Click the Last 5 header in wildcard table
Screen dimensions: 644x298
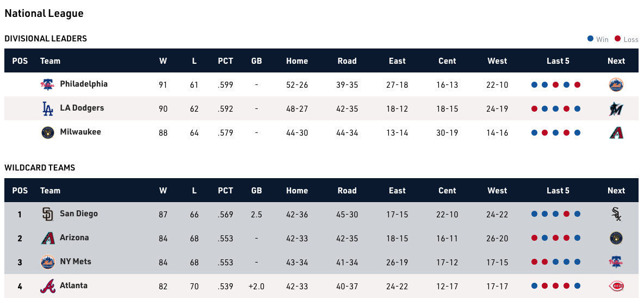point(558,191)
